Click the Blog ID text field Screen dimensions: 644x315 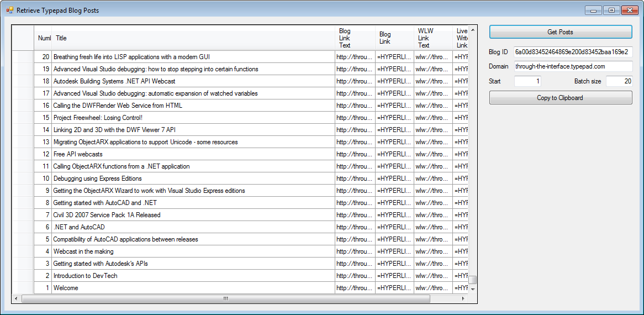(573, 52)
